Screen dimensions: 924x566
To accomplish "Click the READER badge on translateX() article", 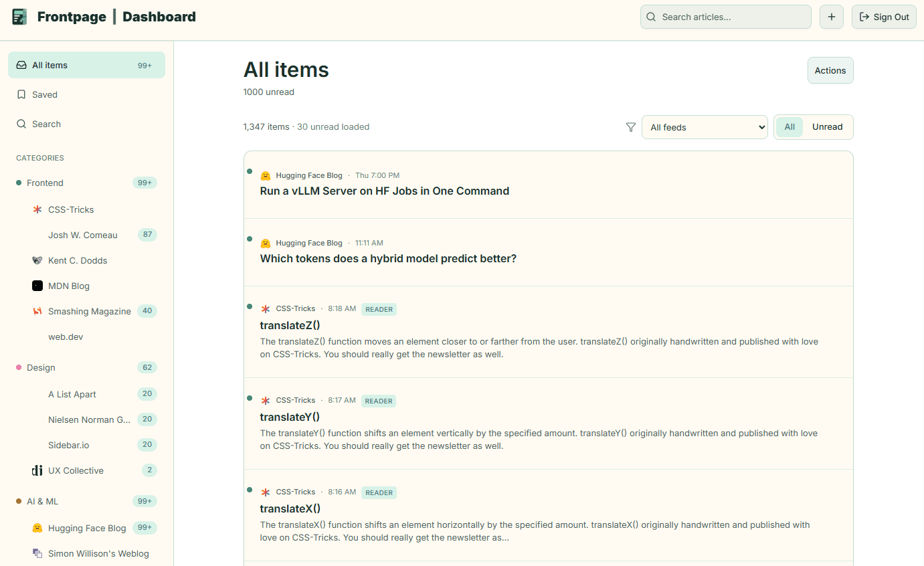I will tap(379, 492).
